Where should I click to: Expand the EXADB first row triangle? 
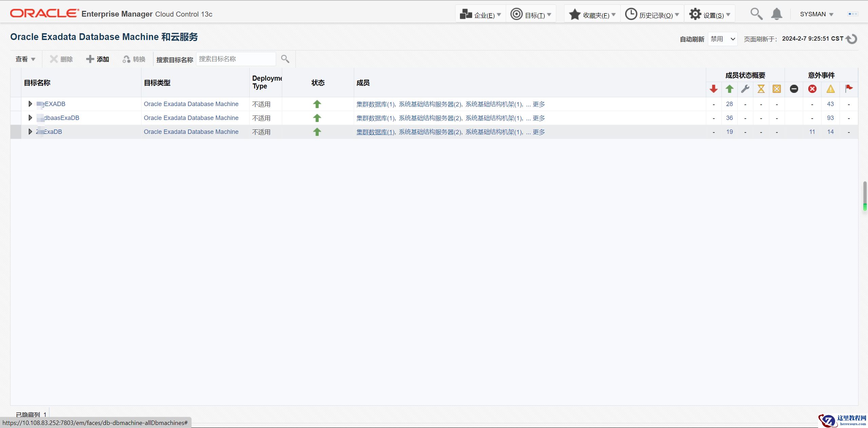(30, 104)
